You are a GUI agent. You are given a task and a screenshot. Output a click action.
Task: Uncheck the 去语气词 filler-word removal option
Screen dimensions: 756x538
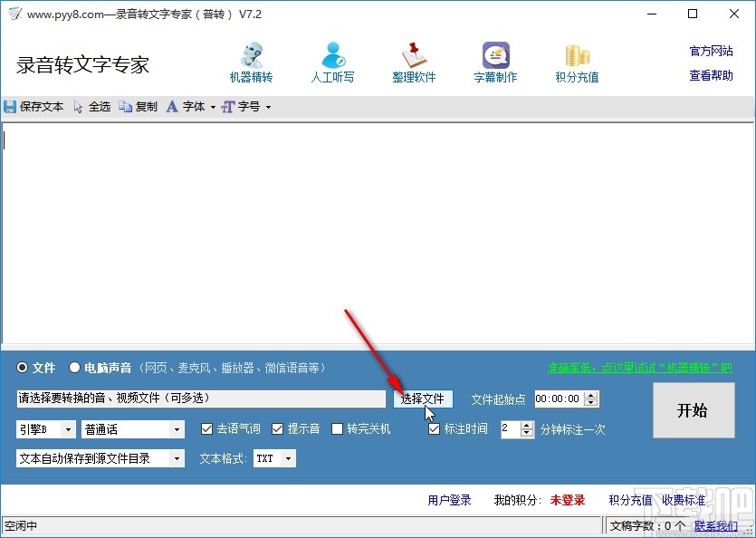pos(207,428)
